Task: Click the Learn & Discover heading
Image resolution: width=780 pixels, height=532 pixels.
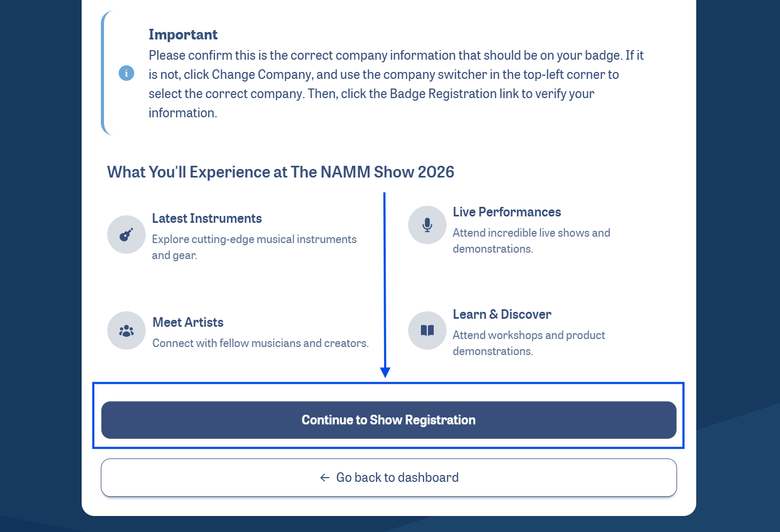Action: (x=502, y=315)
